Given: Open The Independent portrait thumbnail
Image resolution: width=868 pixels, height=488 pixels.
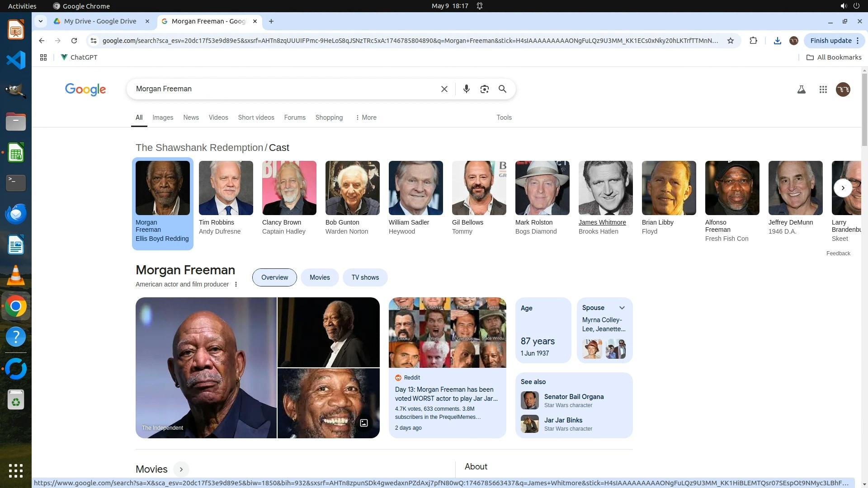Looking at the screenshot, I should tap(206, 367).
